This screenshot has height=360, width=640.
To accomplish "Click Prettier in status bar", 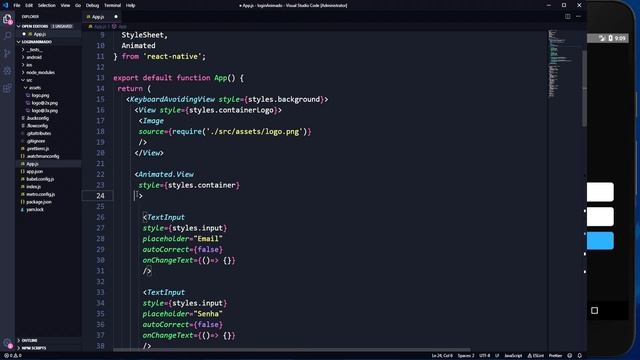I will pyautogui.click(x=556, y=356).
